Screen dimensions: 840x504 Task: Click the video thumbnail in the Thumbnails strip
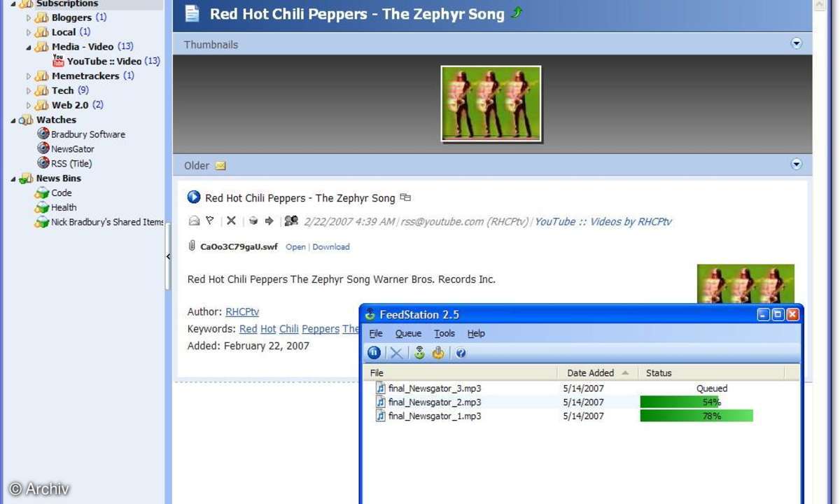tap(491, 104)
